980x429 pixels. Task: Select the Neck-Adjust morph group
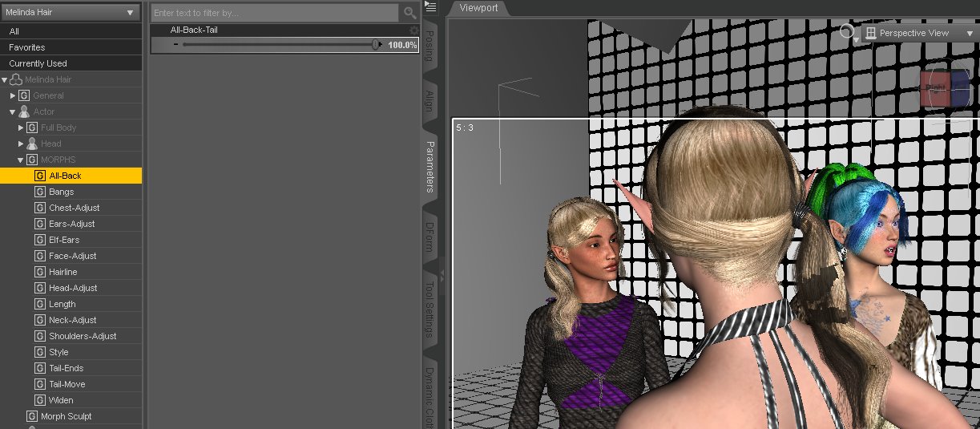coord(71,320)
